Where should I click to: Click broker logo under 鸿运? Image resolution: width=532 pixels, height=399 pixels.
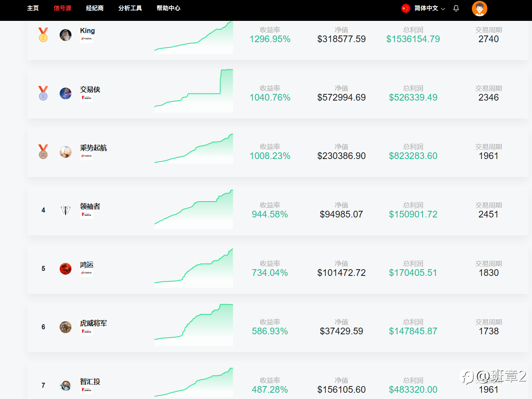point(86,273)
